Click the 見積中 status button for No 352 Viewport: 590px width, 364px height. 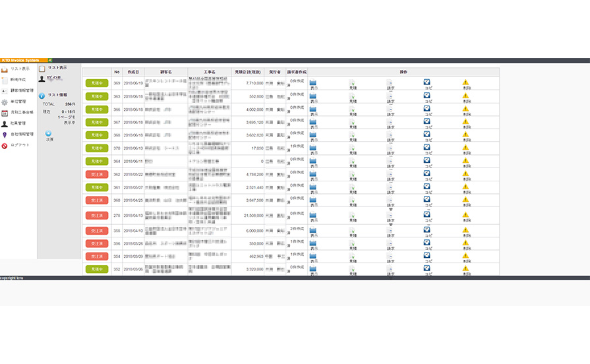(x=97, y=269)
